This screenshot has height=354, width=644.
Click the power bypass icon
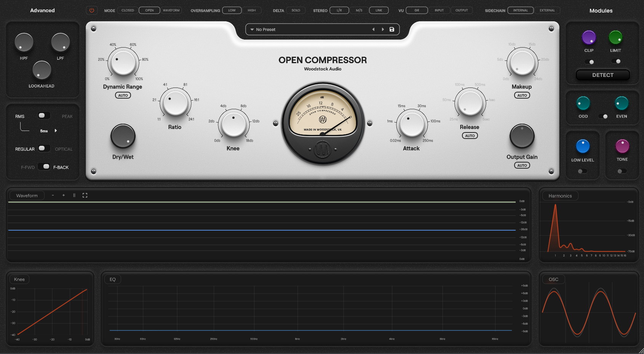click(x=92, y=10)
